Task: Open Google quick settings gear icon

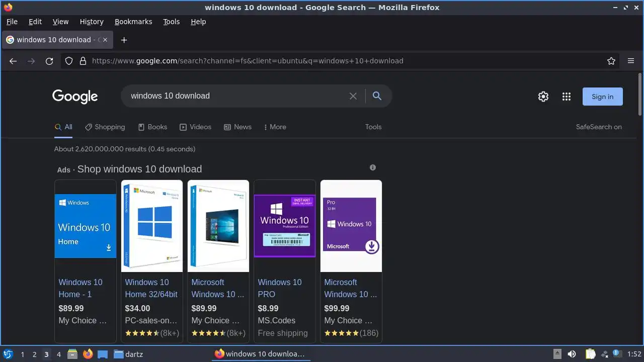Action: pos(543,97)
